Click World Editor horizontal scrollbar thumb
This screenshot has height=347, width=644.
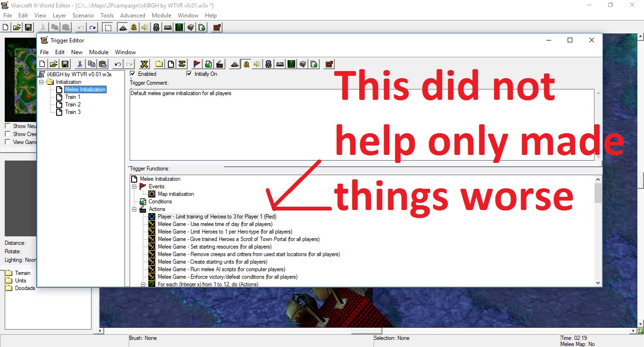click(x=366, y=331)
